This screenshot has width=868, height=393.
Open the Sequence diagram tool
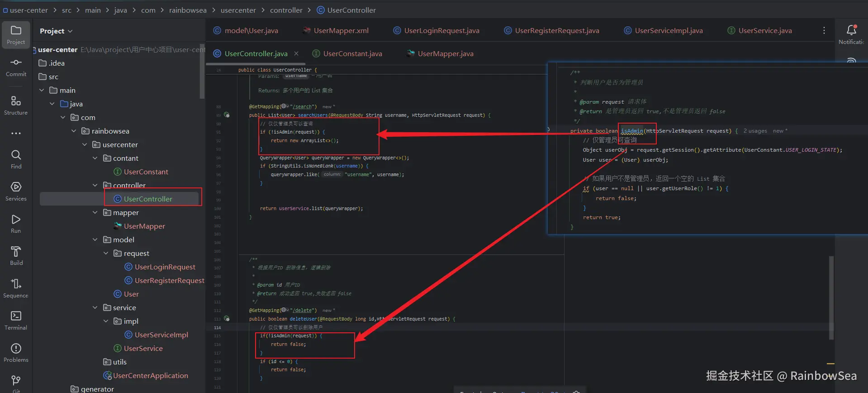pos(16,288)
